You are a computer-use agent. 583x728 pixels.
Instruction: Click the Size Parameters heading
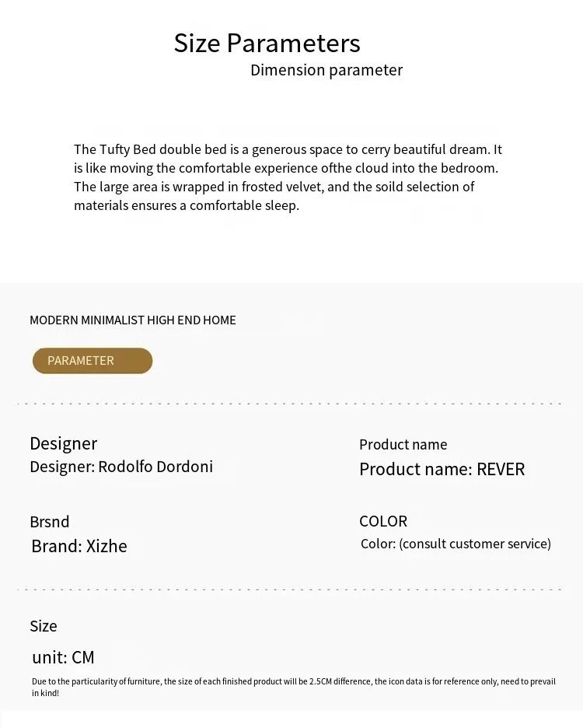[267, 43]
